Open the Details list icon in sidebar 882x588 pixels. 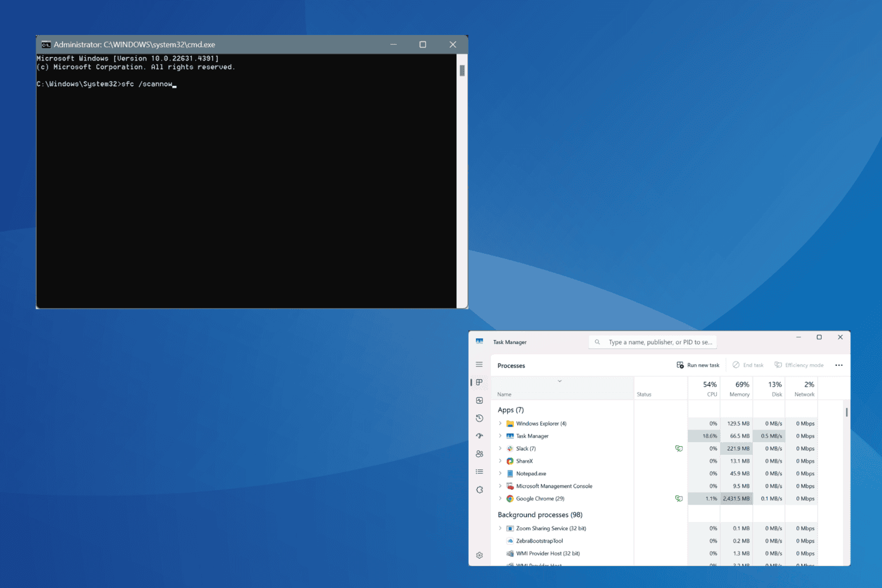(479, 471)
